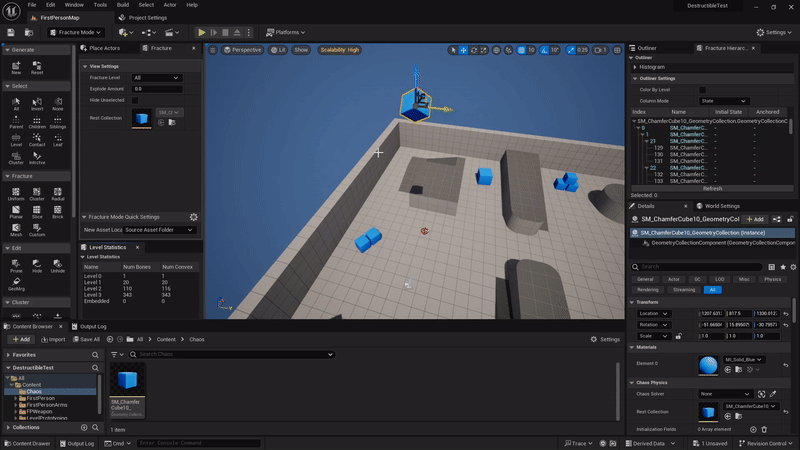Click the GeoMrg edit tool

tap(16, 284)
